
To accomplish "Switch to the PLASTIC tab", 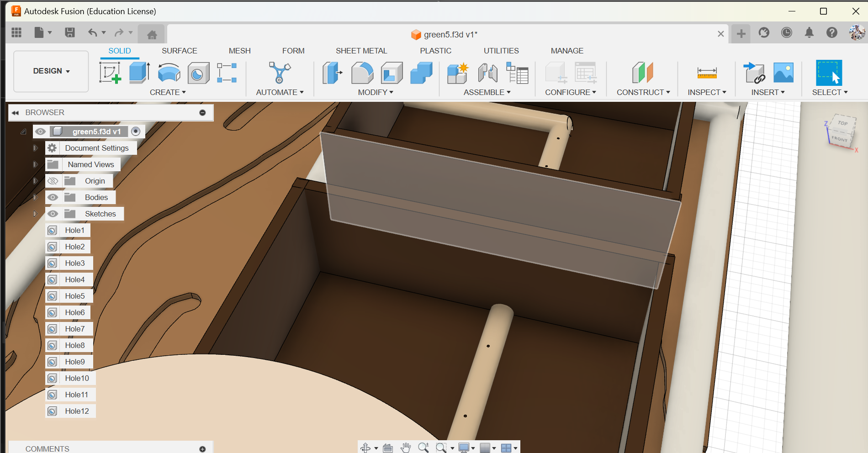I will coord(436,51).
